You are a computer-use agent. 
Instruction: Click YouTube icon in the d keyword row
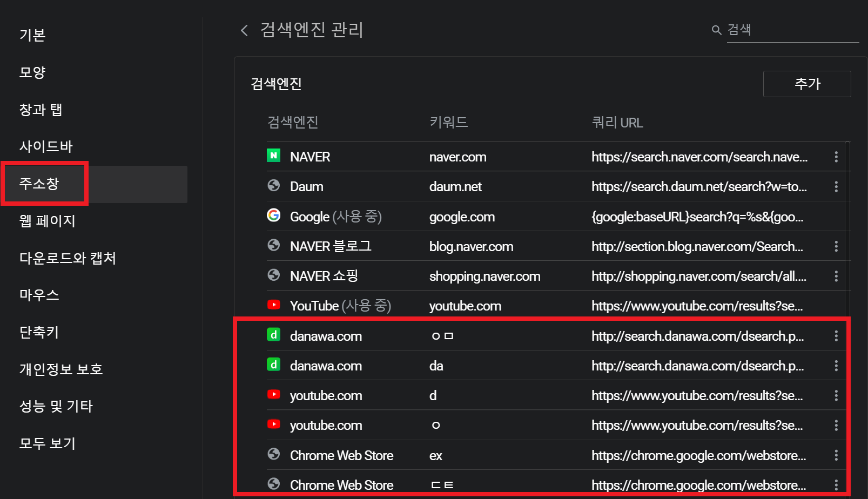pyautogui.click(x=274, y=394)
